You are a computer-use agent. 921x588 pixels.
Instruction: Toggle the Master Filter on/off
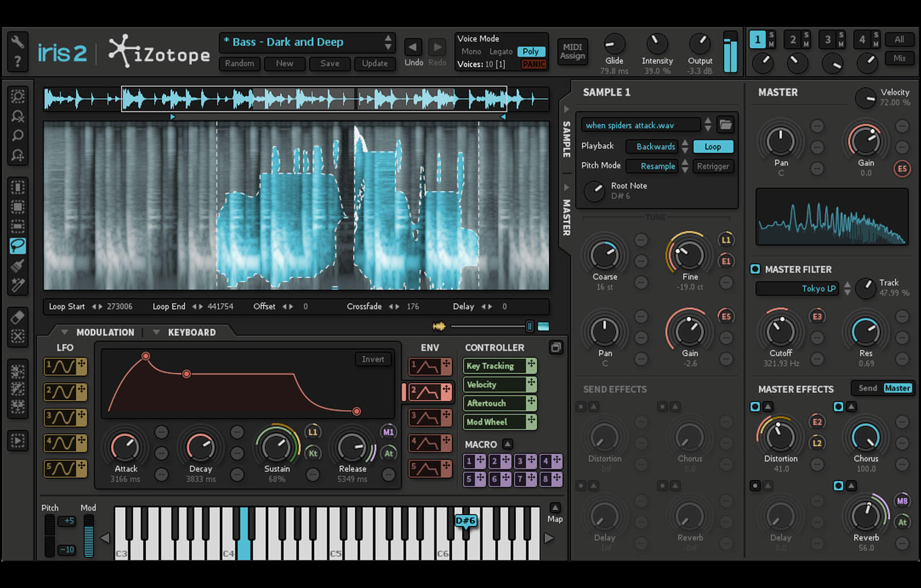[x=755, y=269]
